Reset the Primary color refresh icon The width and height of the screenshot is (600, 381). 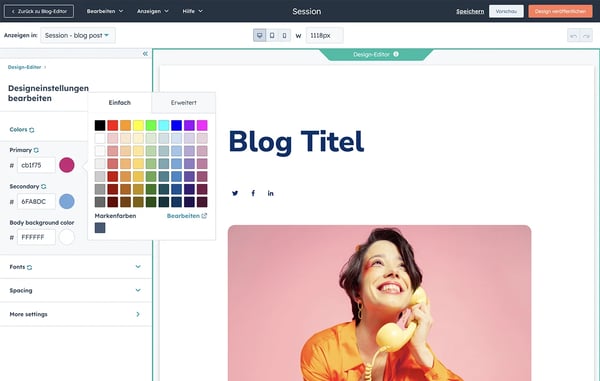36,150
